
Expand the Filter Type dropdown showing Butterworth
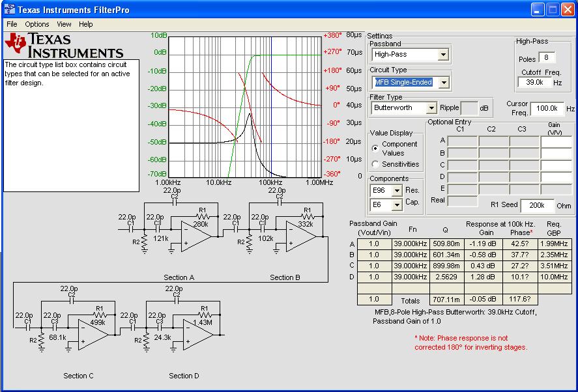pyautogui.click(x=431, y=108)
